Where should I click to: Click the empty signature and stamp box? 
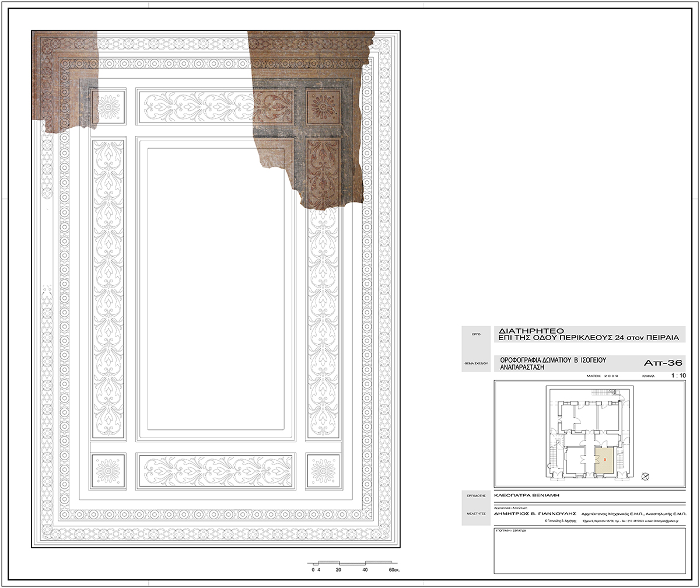(590, 551)
